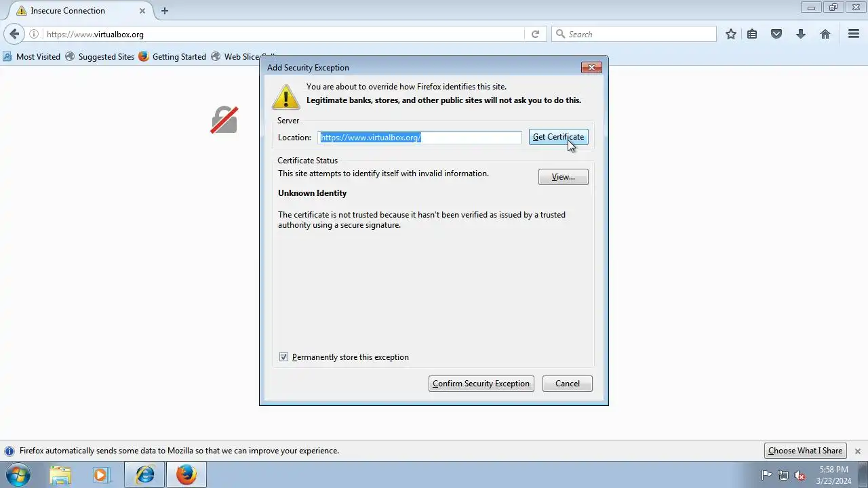Open the Pocket icon in toolbar
This screenshot has height=488, width=868.
[776, 34]
